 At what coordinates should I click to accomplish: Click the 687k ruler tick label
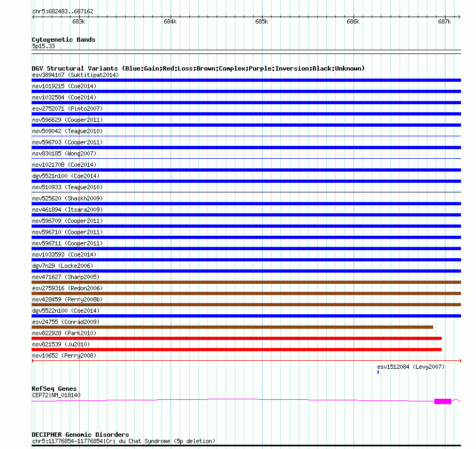coord(444,21)
